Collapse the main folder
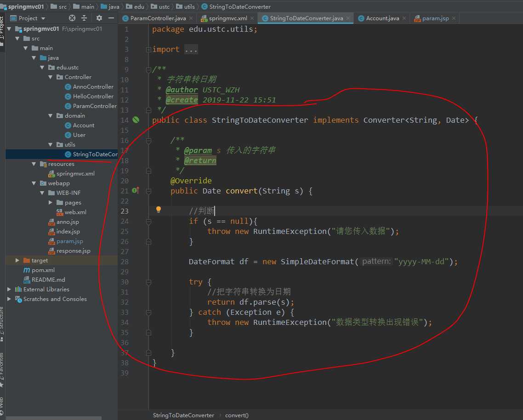The height and width of the screenshot is (420, 523). [26, 48]
